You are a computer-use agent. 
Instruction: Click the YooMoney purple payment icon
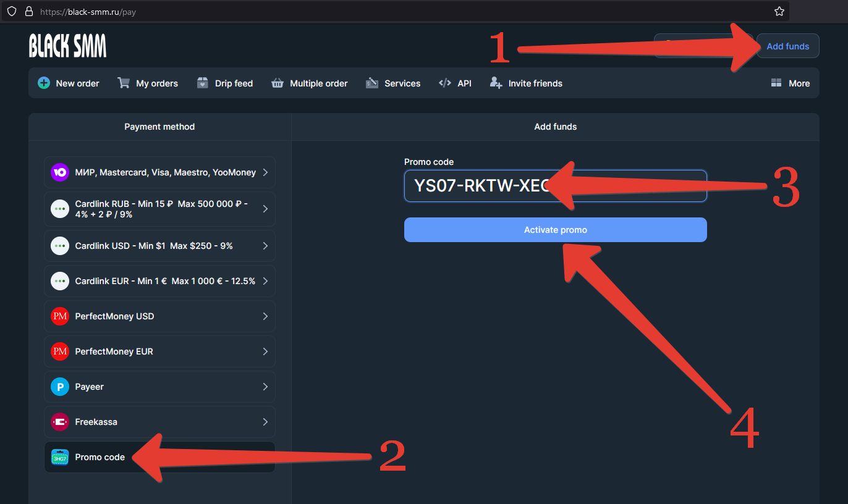pyautogui.click(x=60, y=172)
